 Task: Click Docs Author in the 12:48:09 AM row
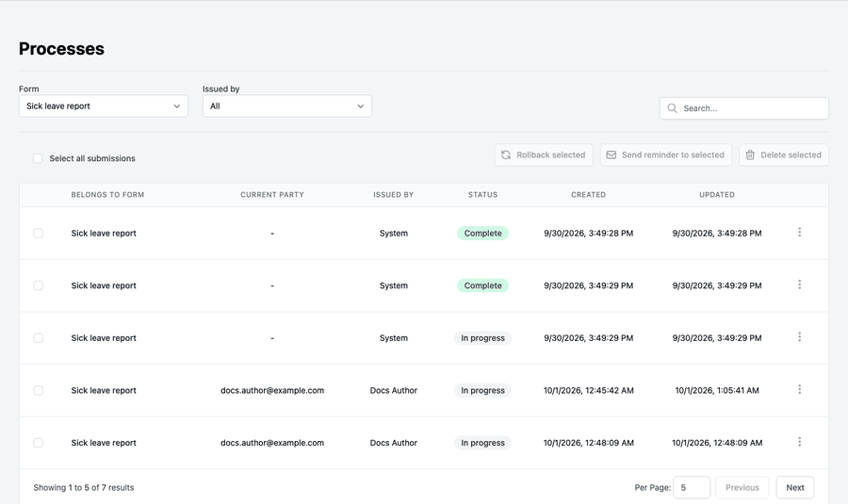(393, 443)
